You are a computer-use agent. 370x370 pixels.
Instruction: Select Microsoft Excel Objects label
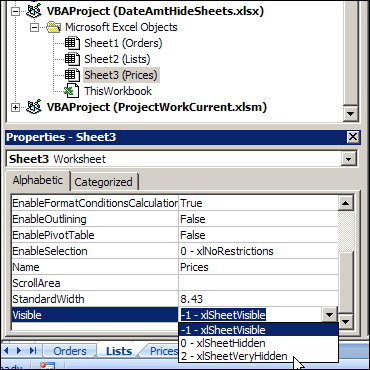pyautogui.click(x=121, y=27)
